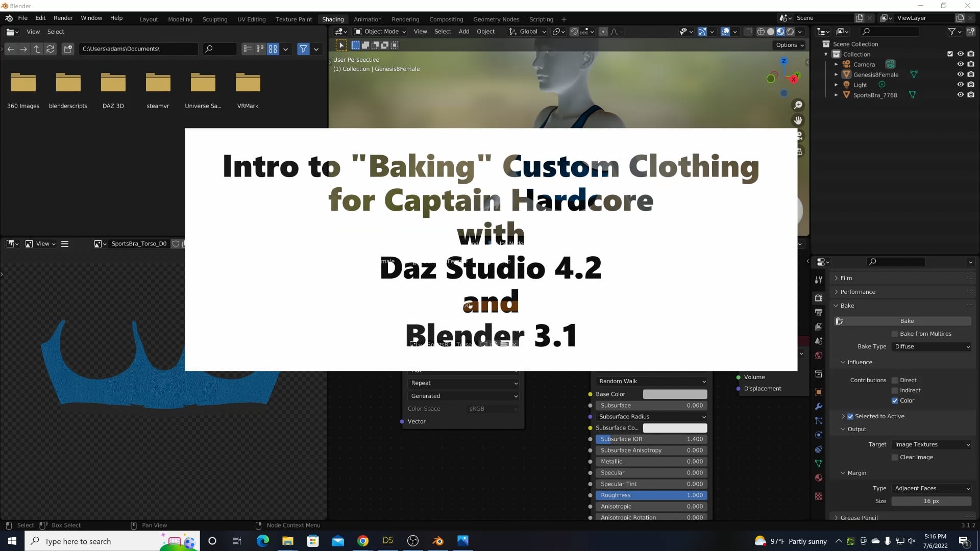Viewport: 980px width, 551px height.
Task: Open the World properties tab
Action: [819, 355]
